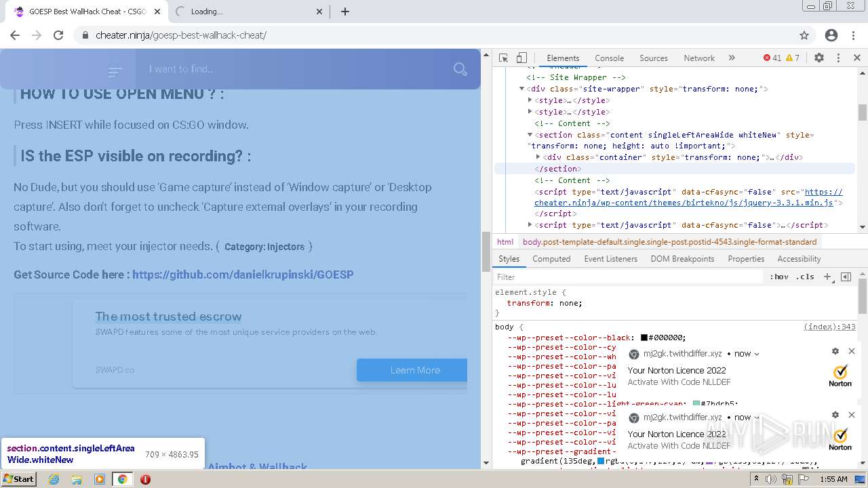Image resolution: width=868 pixels, height=488 pixels.
Task: Open the Chrome profile avatar menu
Action: coord(831,35)
